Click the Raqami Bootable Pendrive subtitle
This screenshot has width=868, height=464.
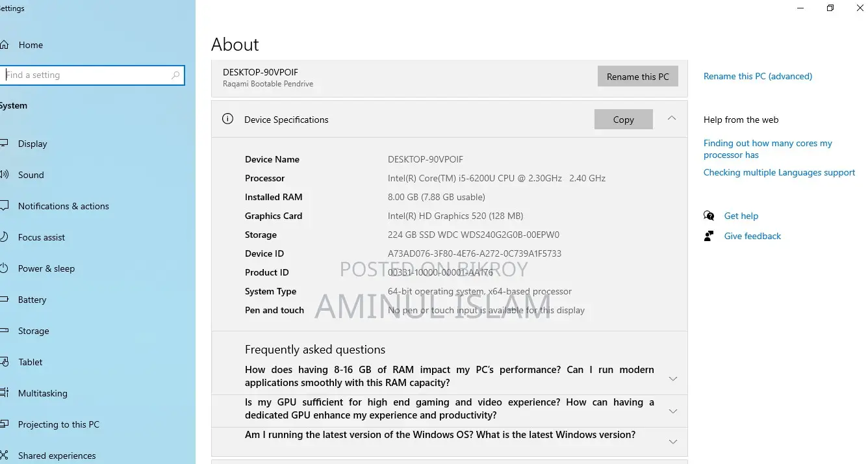268,84
